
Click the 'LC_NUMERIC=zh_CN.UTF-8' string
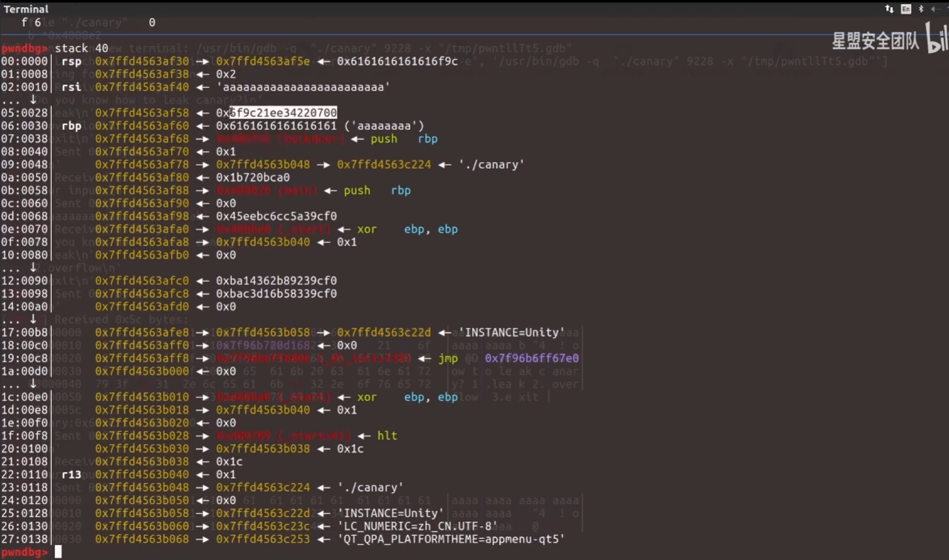point(418,526)
